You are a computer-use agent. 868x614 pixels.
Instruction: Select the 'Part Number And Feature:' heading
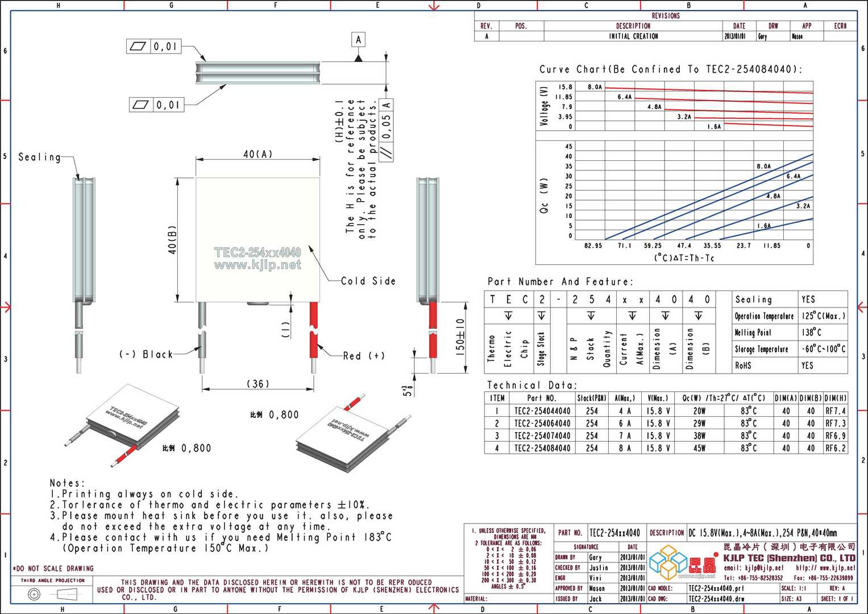560,281
